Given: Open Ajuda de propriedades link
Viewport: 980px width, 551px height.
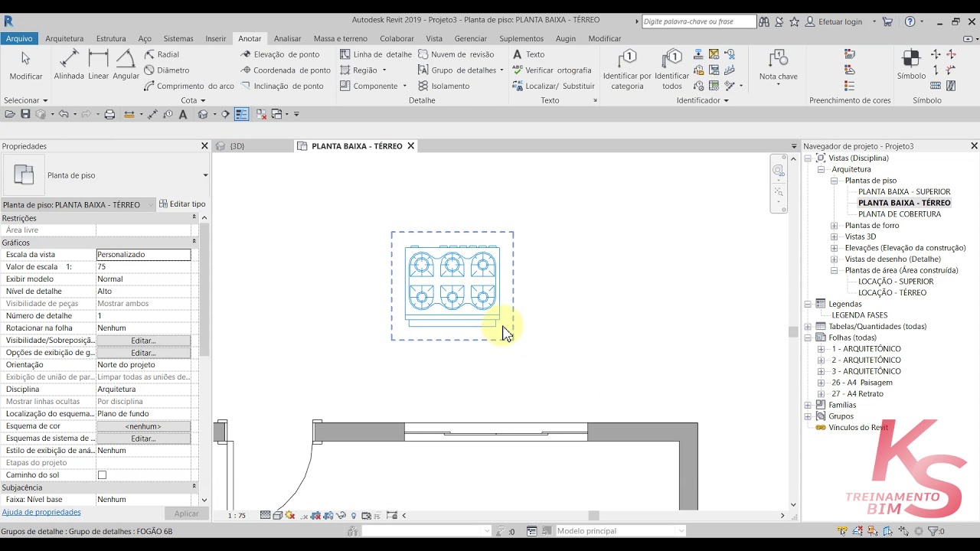Looking at the screenshot, I should (x=41, y=512).
